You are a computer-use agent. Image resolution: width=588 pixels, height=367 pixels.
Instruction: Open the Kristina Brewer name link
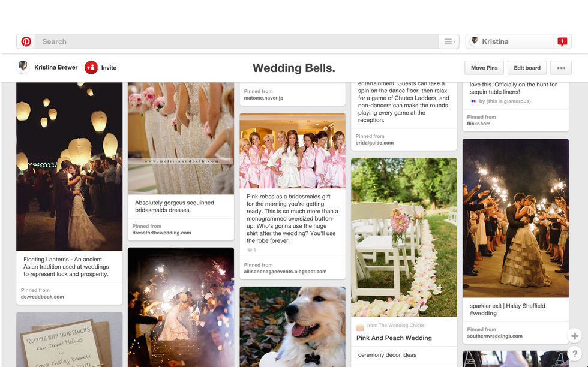(56, 68)
